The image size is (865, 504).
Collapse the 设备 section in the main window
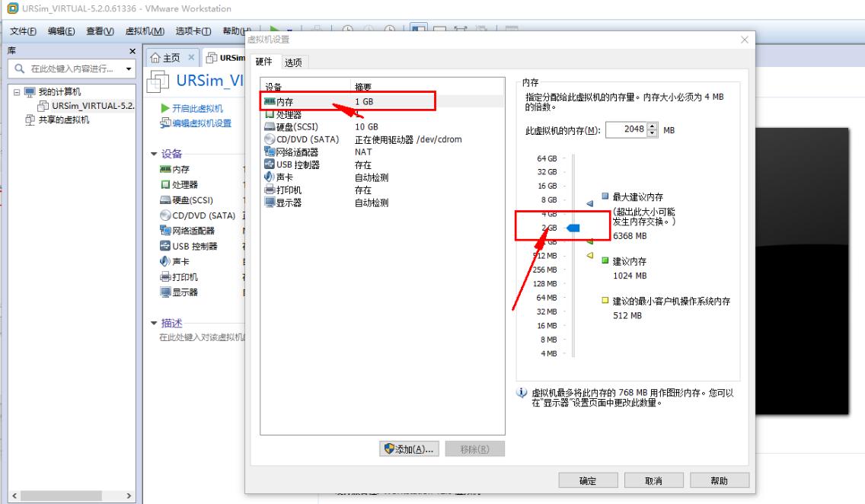pos(154,154)
